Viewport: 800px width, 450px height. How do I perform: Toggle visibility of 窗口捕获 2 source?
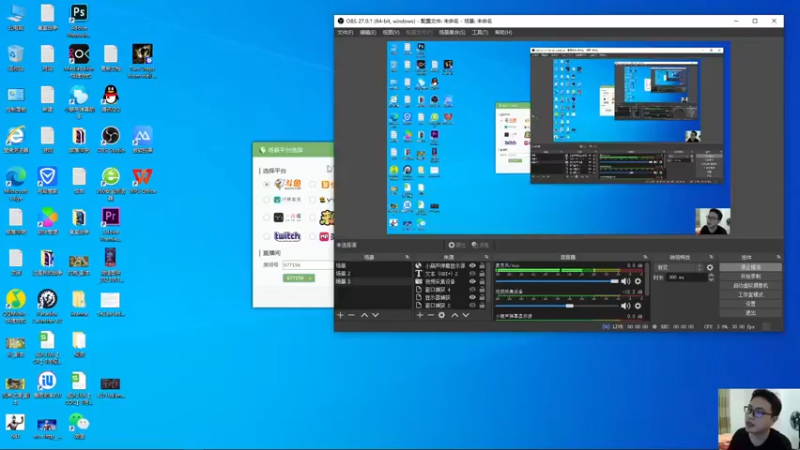[x=472, y=305]
